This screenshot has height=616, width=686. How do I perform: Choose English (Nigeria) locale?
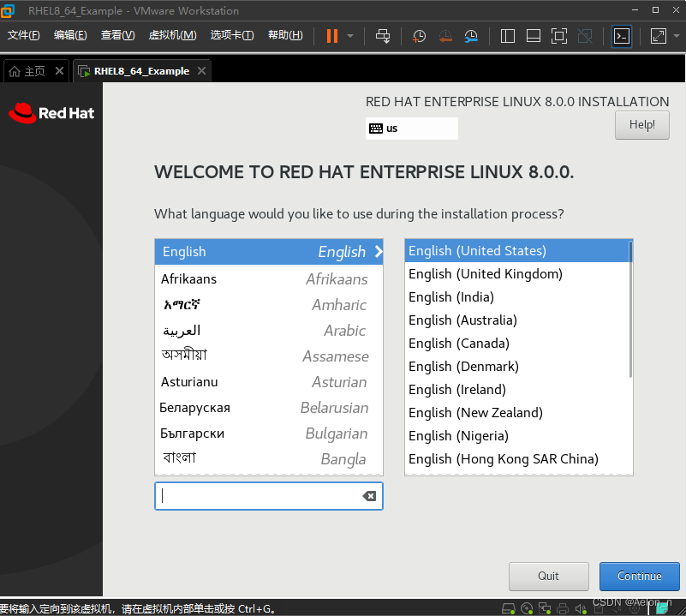(x=516, y=435)
